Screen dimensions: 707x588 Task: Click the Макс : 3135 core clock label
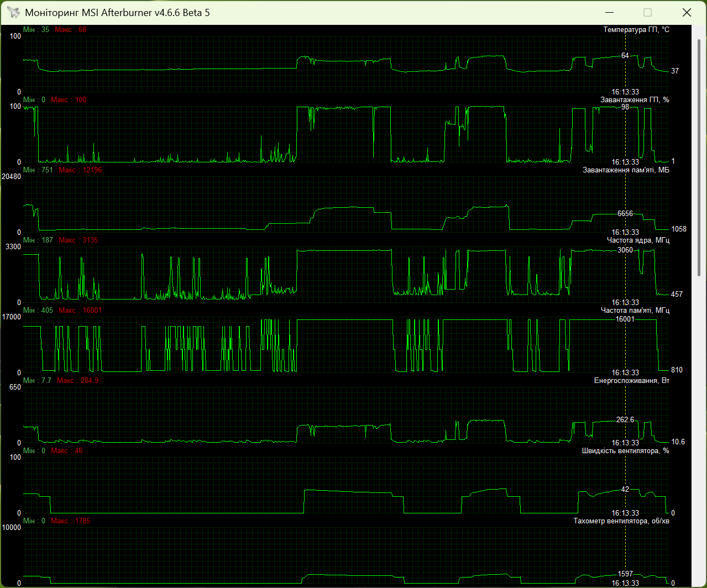[78, 240]
